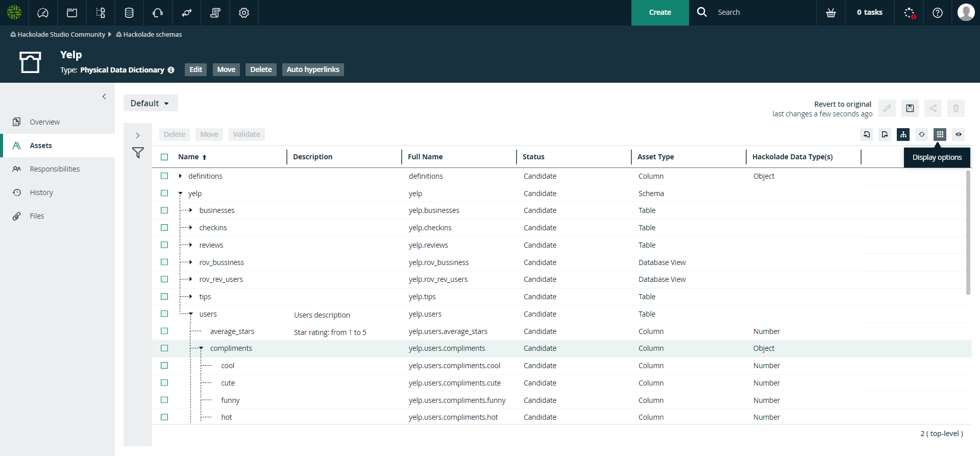Open the user profile avatar
The height and width of the screenshot is (456, 980).
966,12
